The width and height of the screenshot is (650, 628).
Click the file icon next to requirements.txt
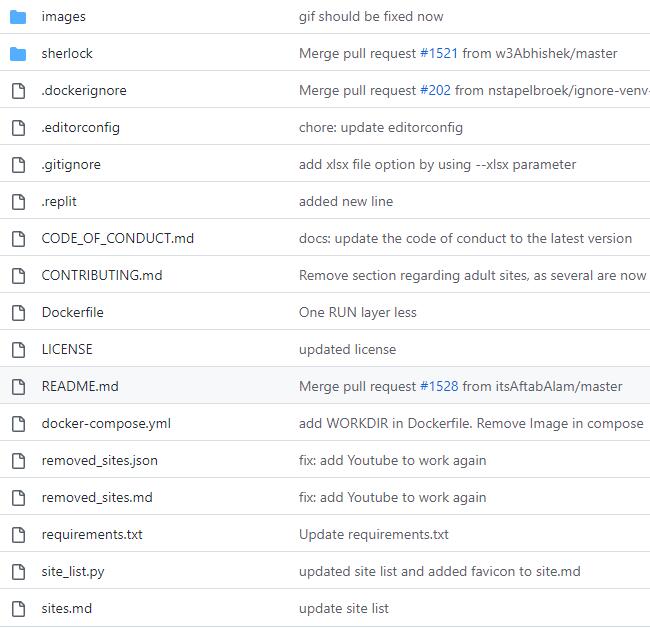18,534
